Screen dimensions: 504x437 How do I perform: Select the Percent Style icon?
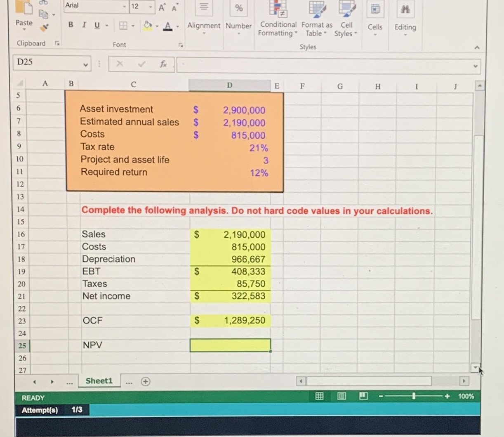coord(238,8)
